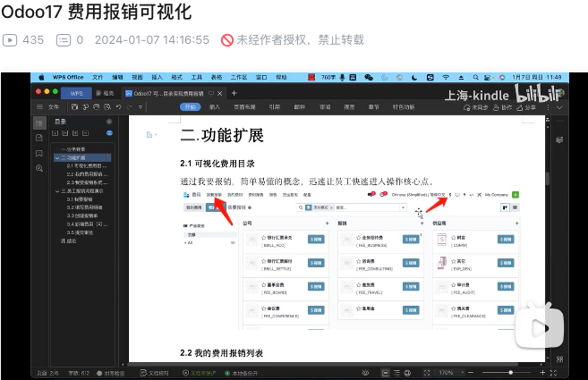Open the 插入 menu in the macOS menu bar
Image resolution: width=588 pixels, height=380 pixels.
[157, 77]
